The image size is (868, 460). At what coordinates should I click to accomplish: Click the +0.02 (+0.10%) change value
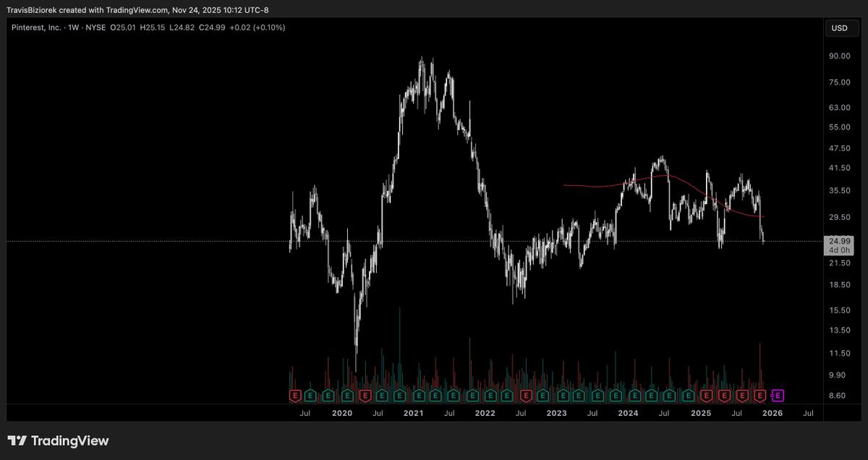(259, 27)
